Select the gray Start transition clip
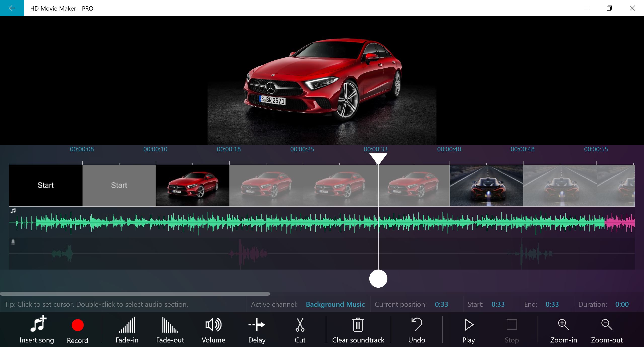644x347 pixels. tap(119, 186)
